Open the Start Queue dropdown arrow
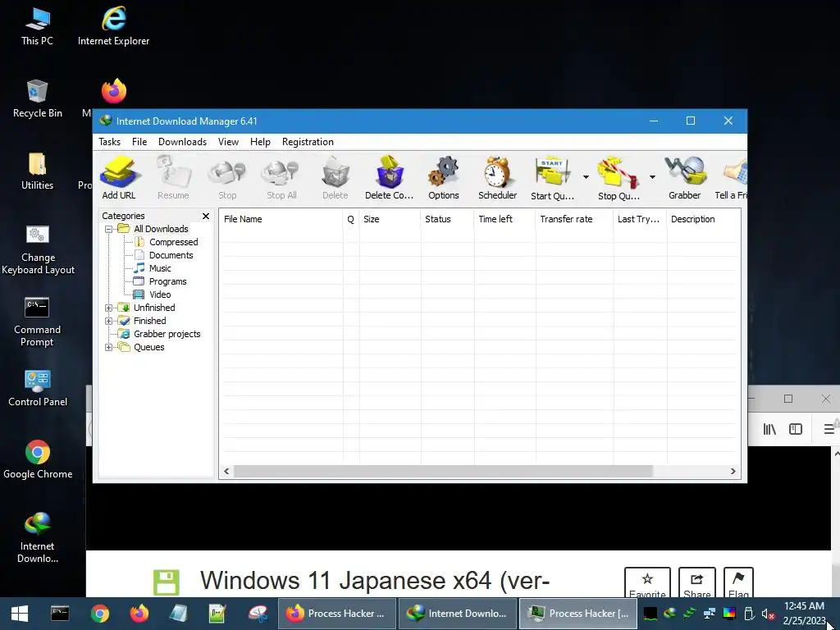The image size is (840, 630). pyautogui.click(x=586, y=177)
